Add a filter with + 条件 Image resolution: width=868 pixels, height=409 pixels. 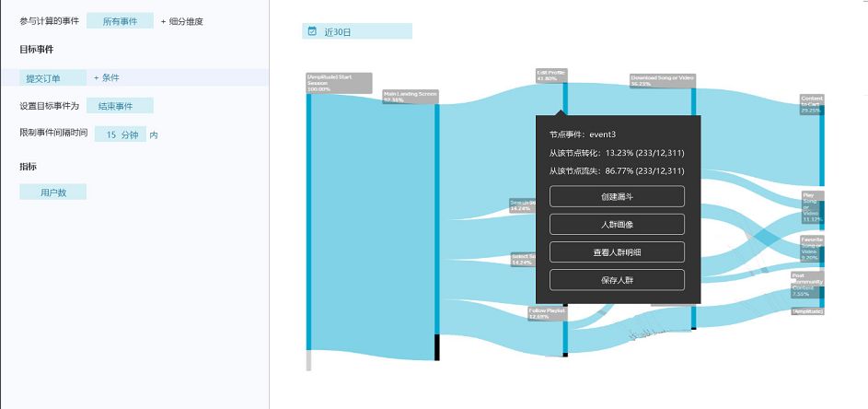pos(107,78)
